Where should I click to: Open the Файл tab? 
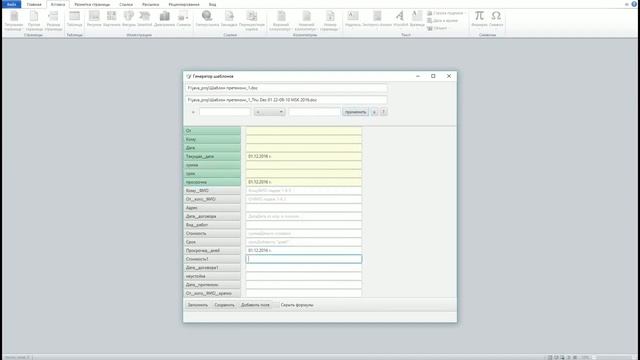pos(11,4)
